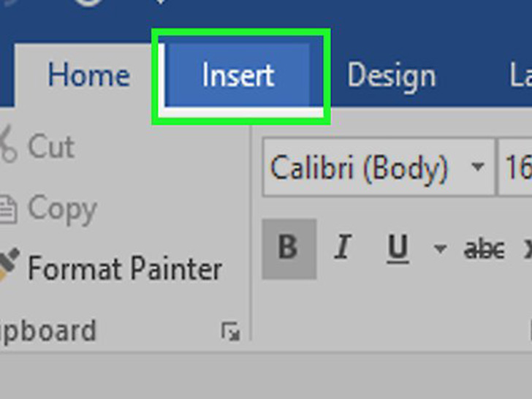The height and width of the screenshot is (399, 532).
Task: Select the Format Painter brush icon
Action: point(8,268)
